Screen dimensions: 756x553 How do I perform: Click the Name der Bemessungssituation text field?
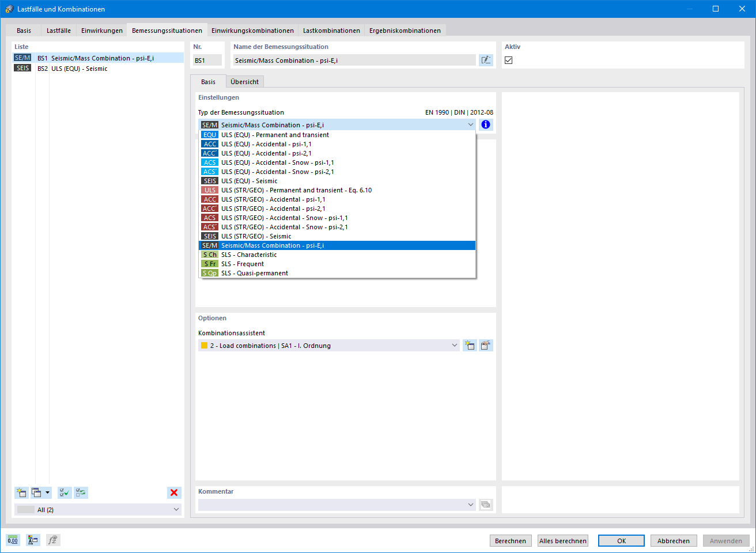tap(354, 60)
